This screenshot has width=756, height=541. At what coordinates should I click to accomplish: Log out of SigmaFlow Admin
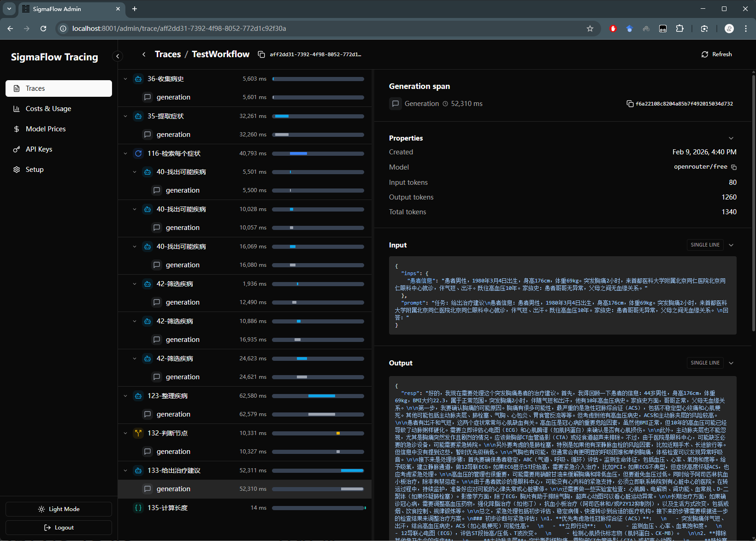59,528
